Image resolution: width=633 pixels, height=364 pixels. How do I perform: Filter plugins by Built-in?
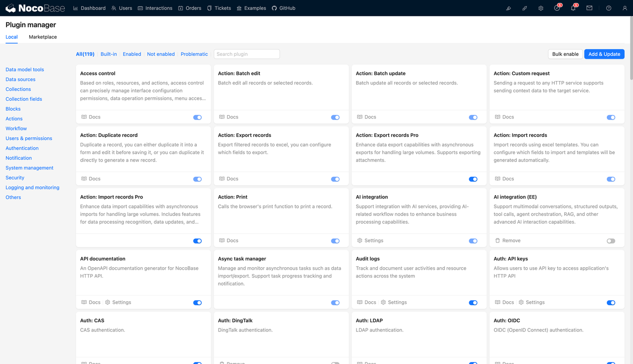pyautogui.click(x=109, y=54)
